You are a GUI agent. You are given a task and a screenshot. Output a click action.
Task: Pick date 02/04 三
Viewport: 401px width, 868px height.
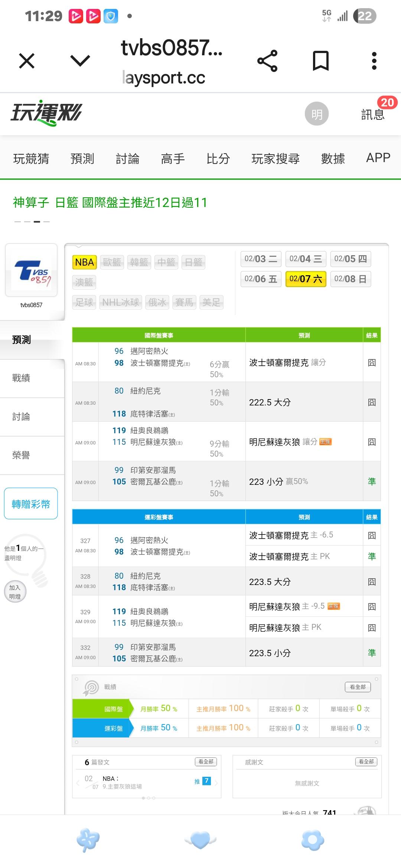[306, 259]
